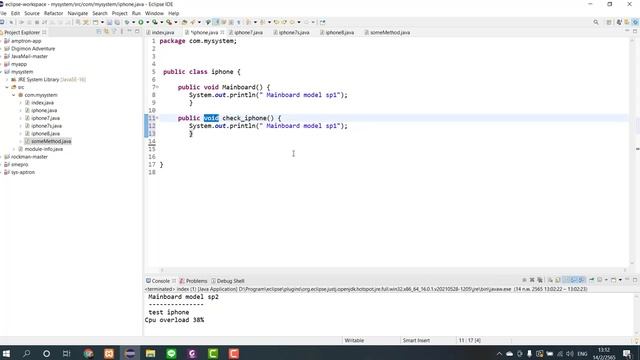Screen dimensions: 640x360
Task: Click the Clear Console icon
Action: (550, 280)
